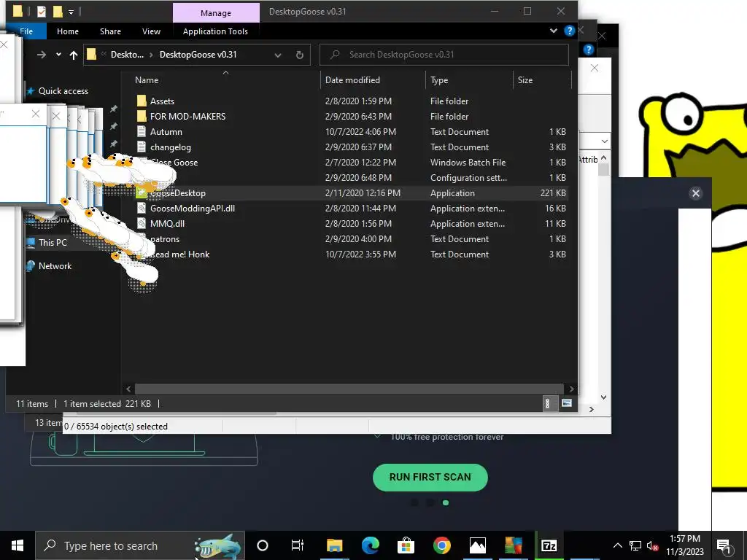Open the View ribbon tab
The width and height of the screenshot is (747, 560).
151,31
